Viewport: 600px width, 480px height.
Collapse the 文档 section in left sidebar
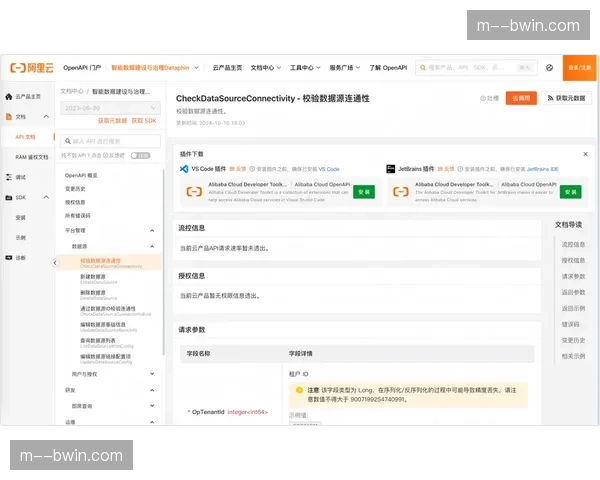pos(46,116)
